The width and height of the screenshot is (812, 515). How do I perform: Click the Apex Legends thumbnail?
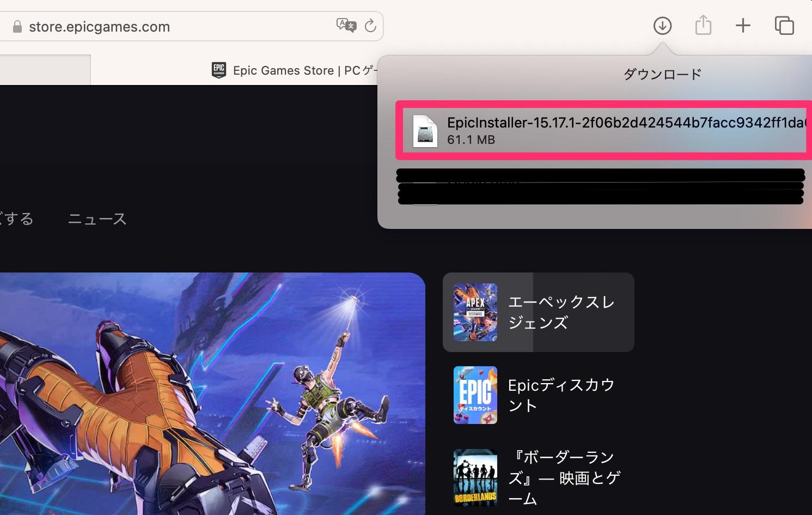(475, 312)
